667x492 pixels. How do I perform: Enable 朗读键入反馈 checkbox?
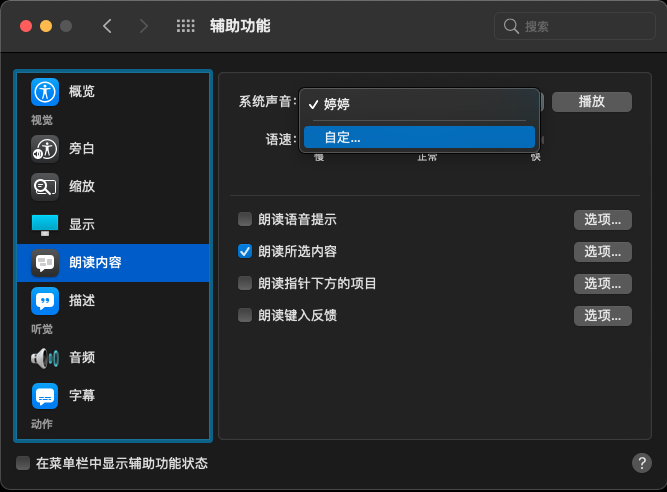(x=245, y=315)
